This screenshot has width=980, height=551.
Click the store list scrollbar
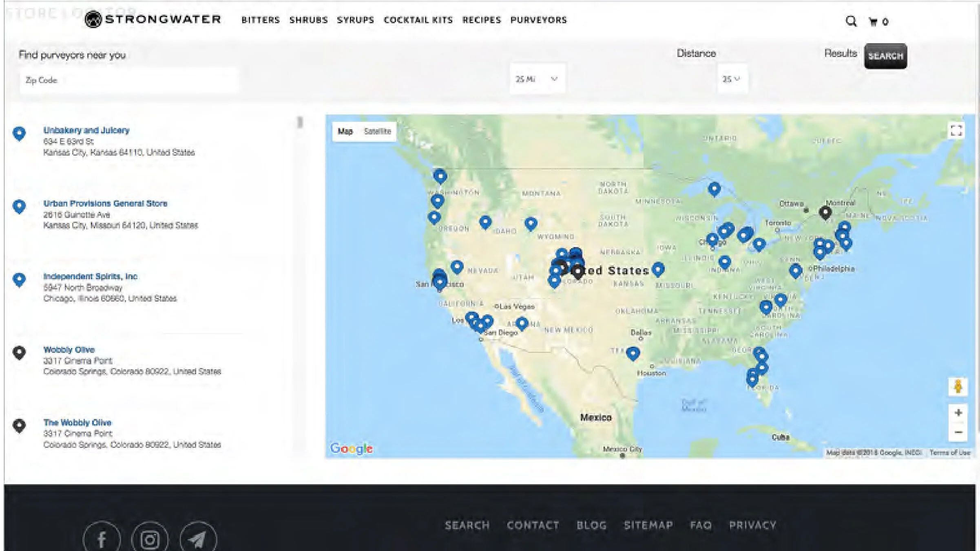coord(300,122)
